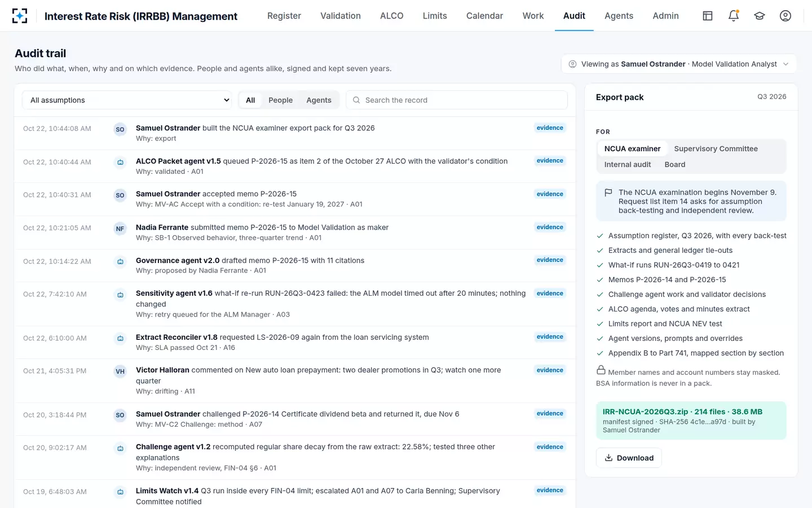Click the agent icon beside Challenge agent v1.2
This screenshot has width=812, height=508.
pyautogui.click(x=120, y=448)
